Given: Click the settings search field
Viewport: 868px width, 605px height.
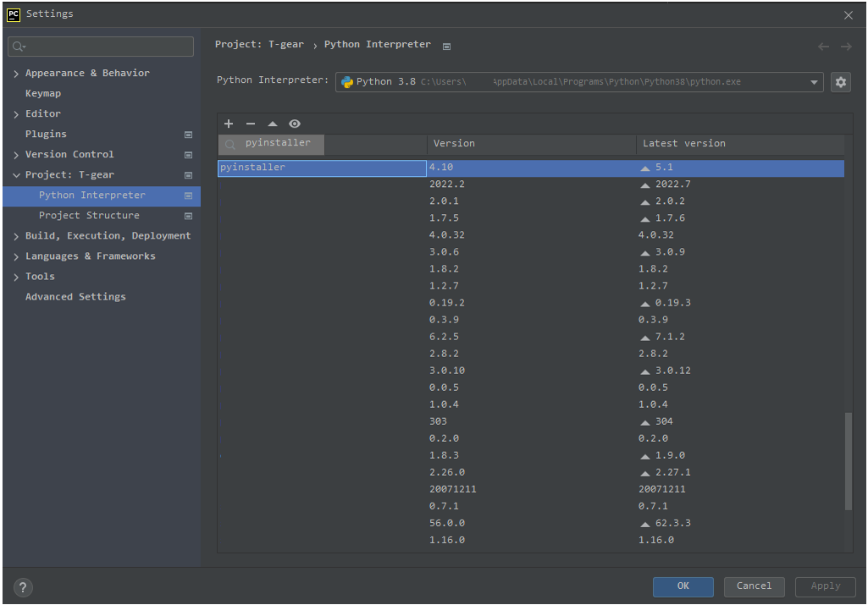Looking at the screenshot, I should pos(101,47).
